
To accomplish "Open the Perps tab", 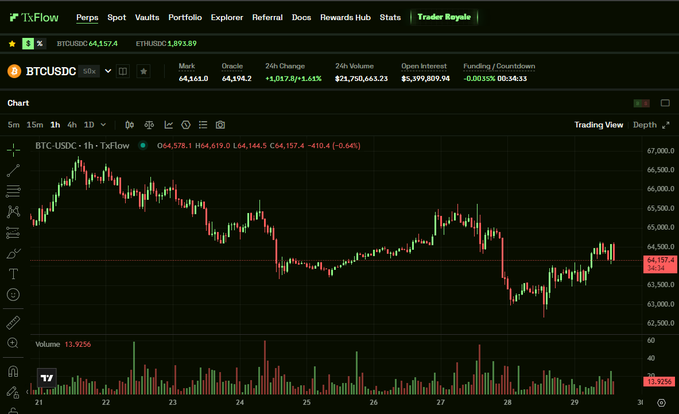I will (87, 17).
